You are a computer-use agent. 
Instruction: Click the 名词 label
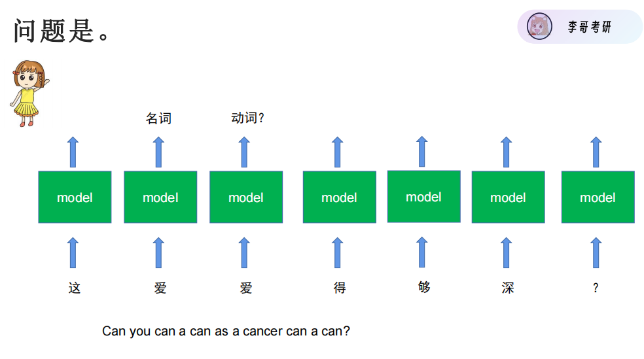point(158,118)
